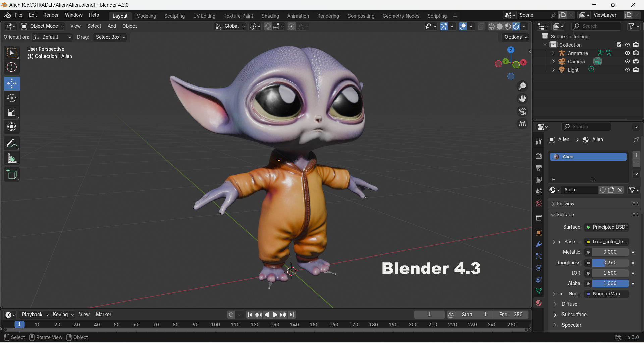
Task: Open the Object Data mesh tab
Action: (539, 291)
